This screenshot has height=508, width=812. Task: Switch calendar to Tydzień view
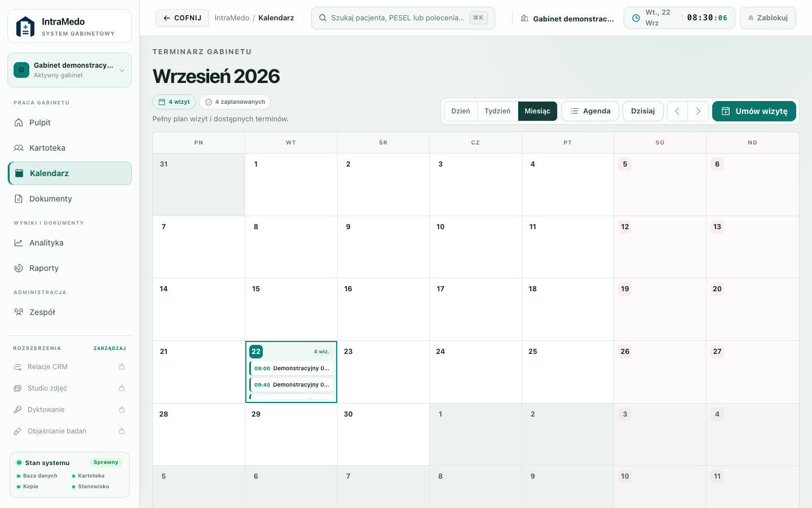point(497,111)
